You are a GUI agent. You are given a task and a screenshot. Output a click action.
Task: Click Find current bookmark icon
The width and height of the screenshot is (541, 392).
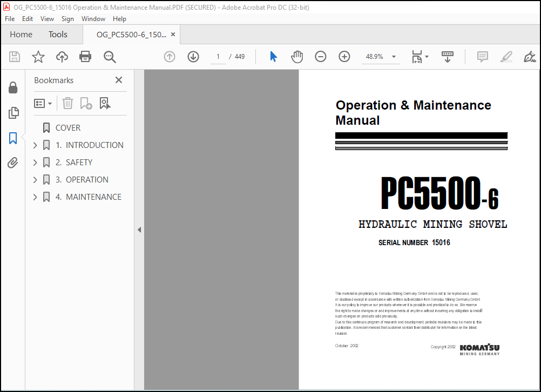105,103
